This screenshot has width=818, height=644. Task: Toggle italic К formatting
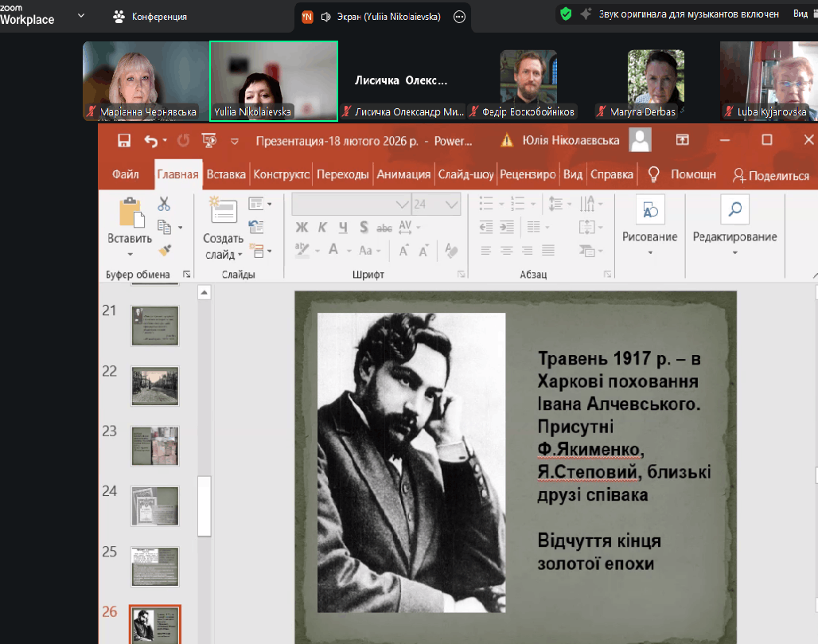coord(322,228)
